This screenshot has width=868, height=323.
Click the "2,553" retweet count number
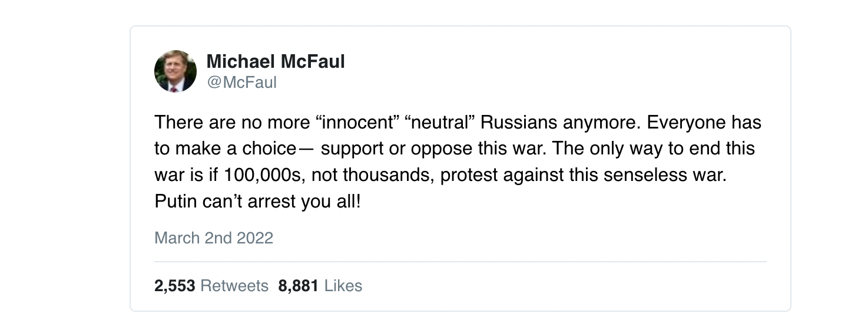pyautogui.click(x=174, y=286)
